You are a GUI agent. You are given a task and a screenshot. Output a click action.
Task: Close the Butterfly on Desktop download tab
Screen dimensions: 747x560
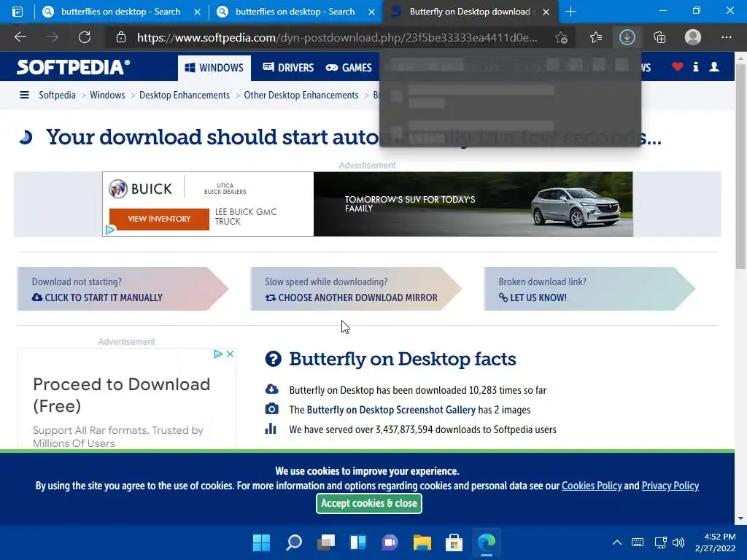tap(546, 12)
